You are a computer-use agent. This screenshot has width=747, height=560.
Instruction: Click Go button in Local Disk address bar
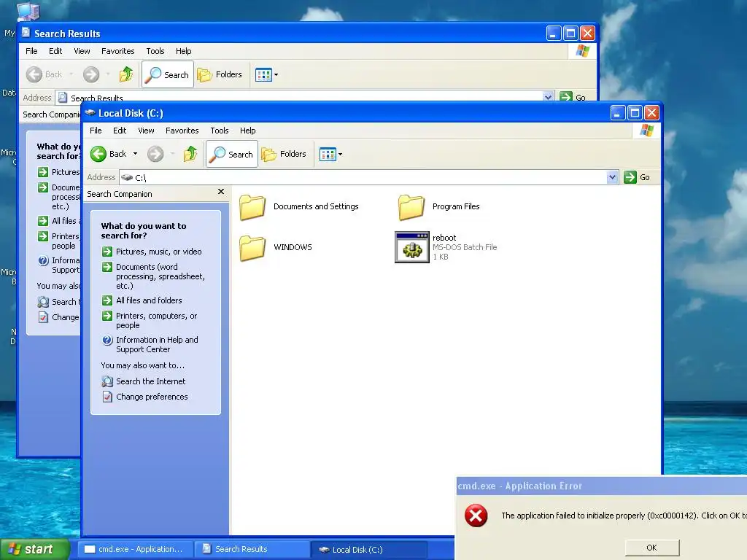(x=637, y=177)
